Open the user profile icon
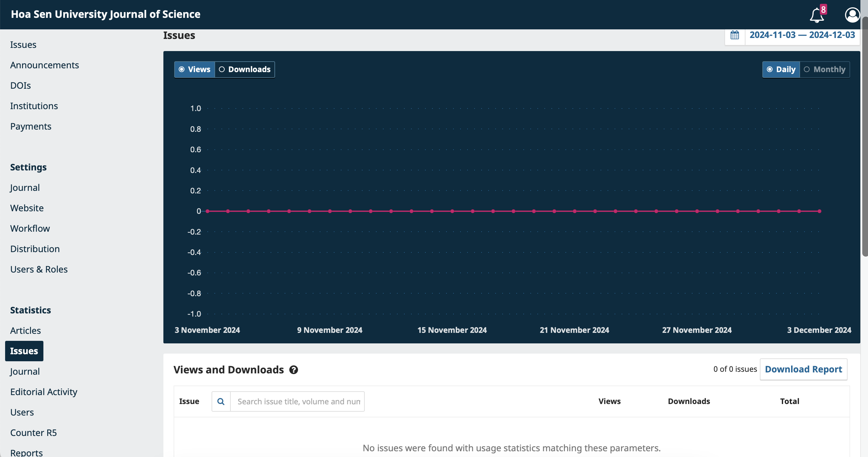868x457 pixels. 852,15
